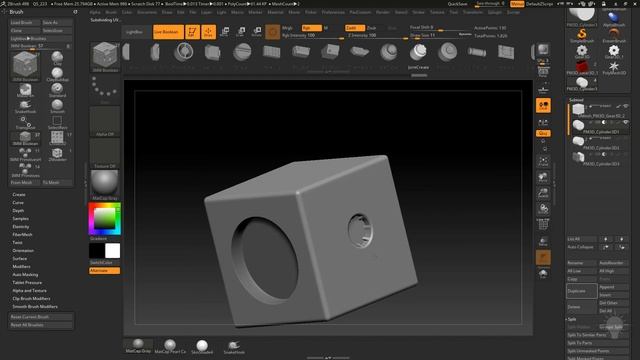Expand the Depth brush section

click(18, 211)
